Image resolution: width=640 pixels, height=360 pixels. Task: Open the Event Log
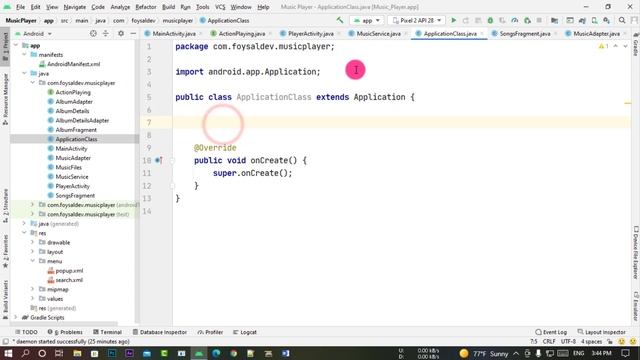pos(551,332)
